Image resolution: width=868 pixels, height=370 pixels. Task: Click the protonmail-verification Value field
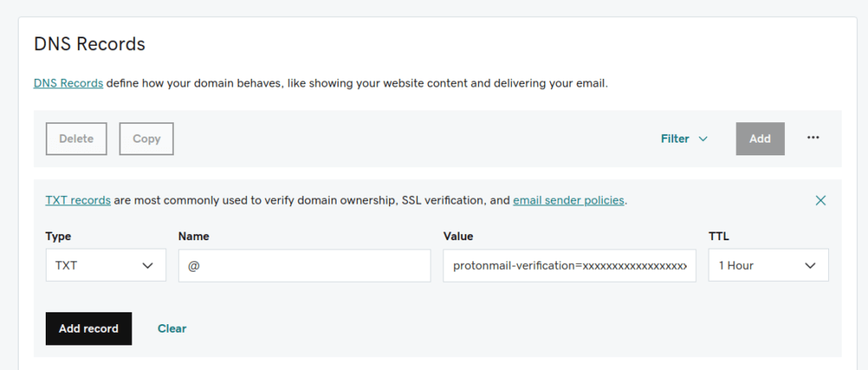(x=569, y=266)
